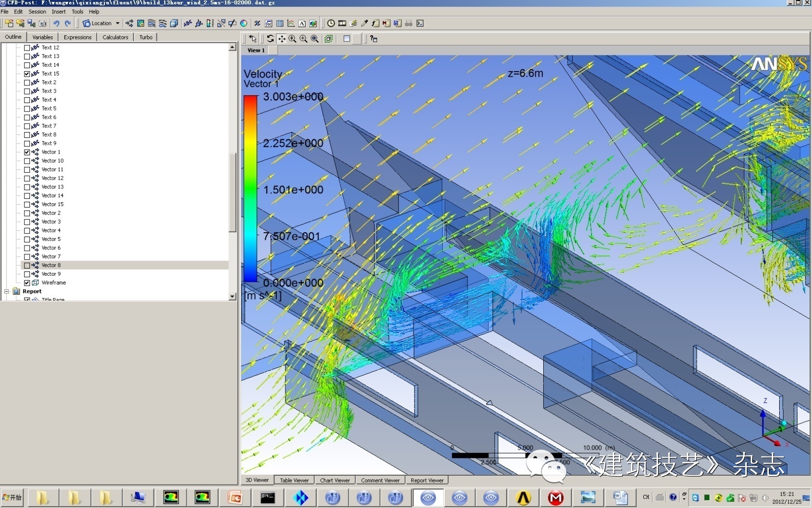
Task: Open the command prompt taskbar item
Action: pos(267,498)
